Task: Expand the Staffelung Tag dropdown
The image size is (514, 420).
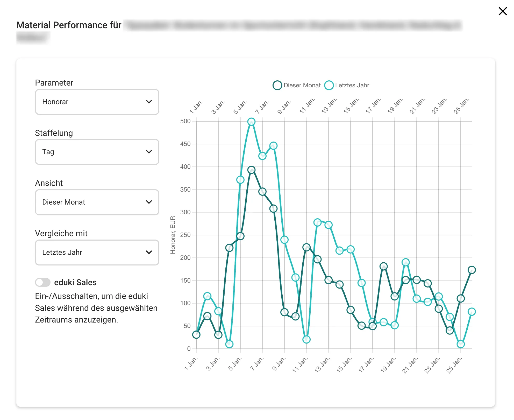Action: (97, 152)
